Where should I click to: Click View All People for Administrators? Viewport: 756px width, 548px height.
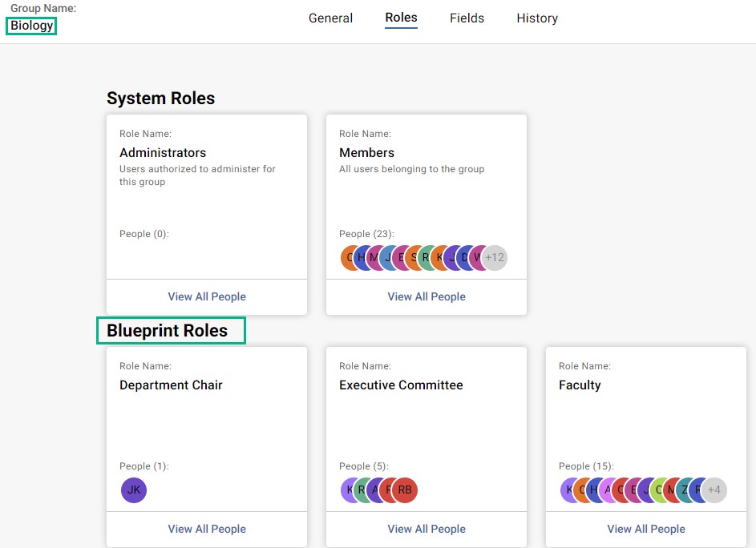206,296
